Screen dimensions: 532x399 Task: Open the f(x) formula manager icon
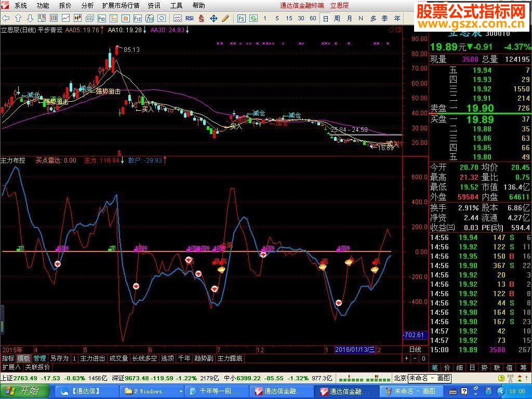point(149,18)
